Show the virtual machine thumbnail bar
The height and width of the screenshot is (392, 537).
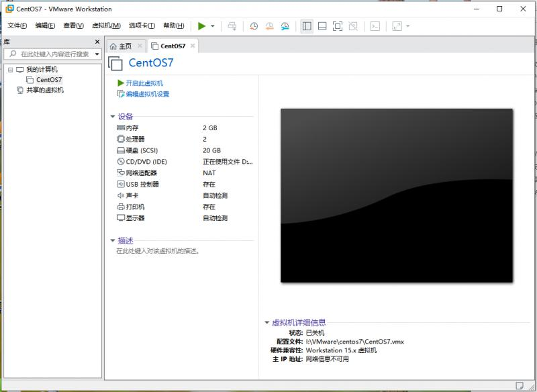pos(323,26)
